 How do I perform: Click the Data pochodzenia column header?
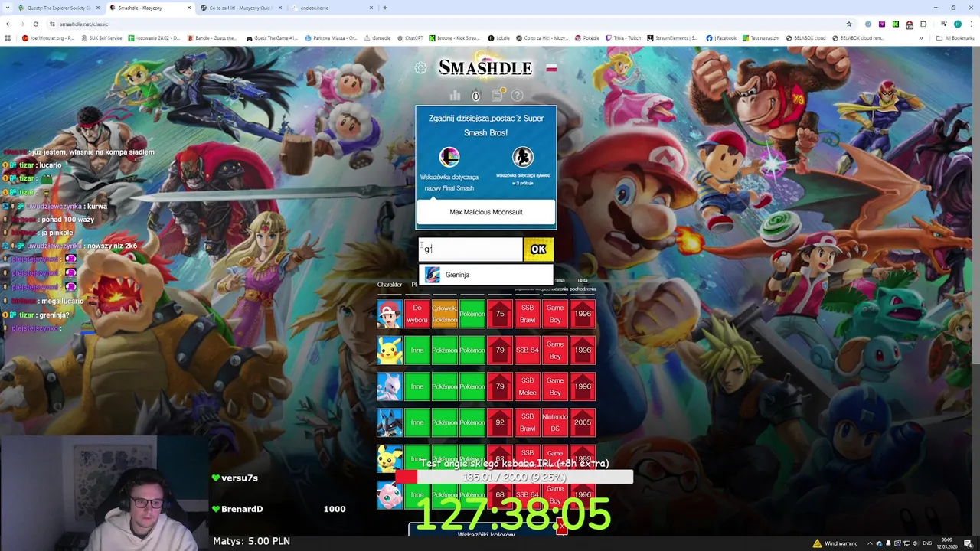click(583, 285)
